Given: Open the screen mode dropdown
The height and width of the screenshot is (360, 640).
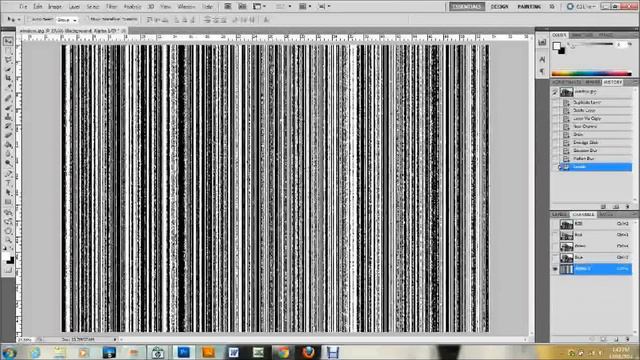Looking at the screenshot, I should point(324,7).
